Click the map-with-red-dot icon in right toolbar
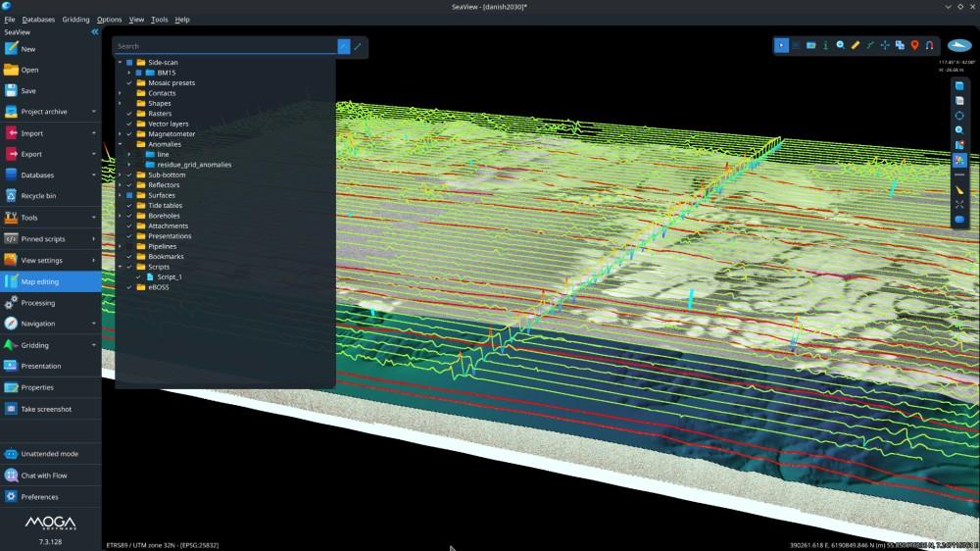This screenshot has width=980, height=551. pos(959,145)
